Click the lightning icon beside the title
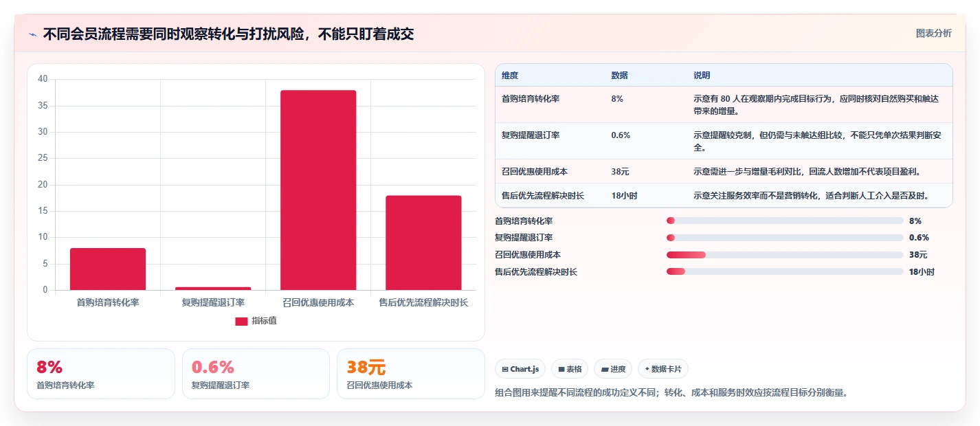980x426 pixels. coord(33,34)
